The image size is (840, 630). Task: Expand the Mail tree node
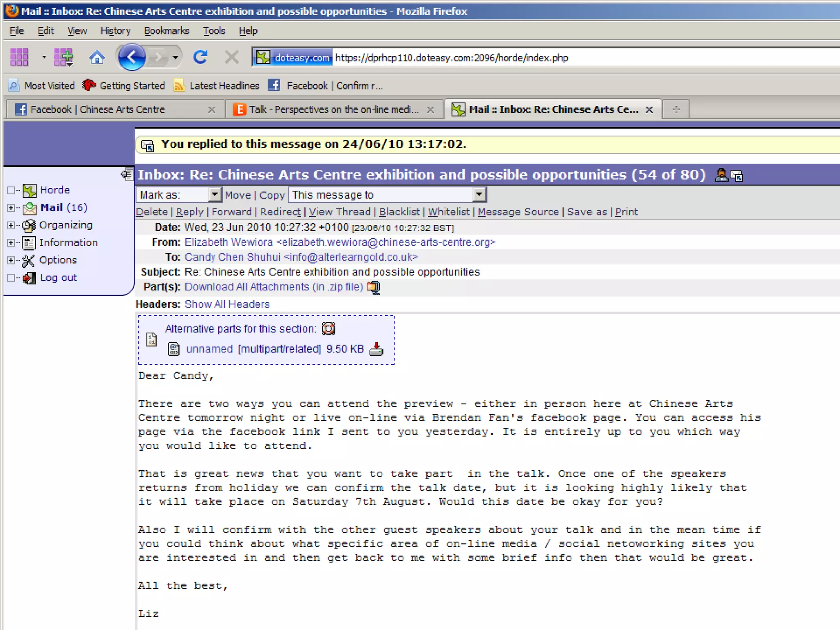click(x=11, y=208)
